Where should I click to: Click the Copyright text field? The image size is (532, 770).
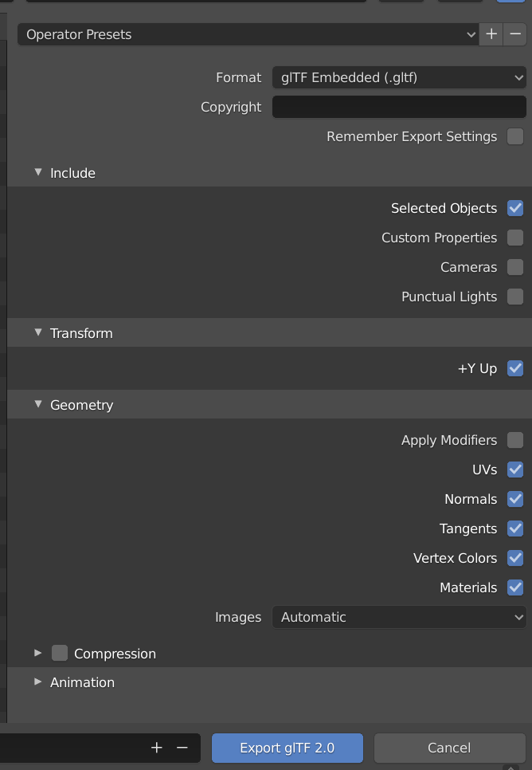coord(399,107)
